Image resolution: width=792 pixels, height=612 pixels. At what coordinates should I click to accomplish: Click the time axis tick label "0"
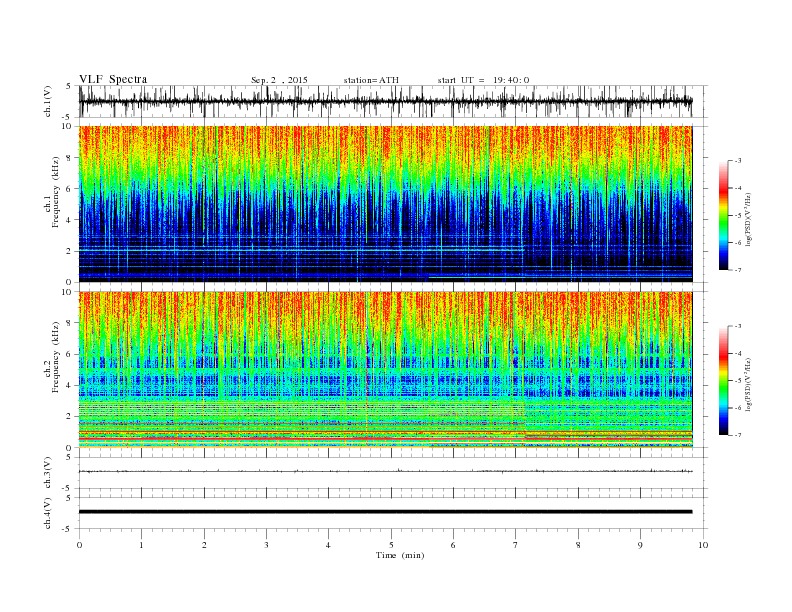point(79,545)
